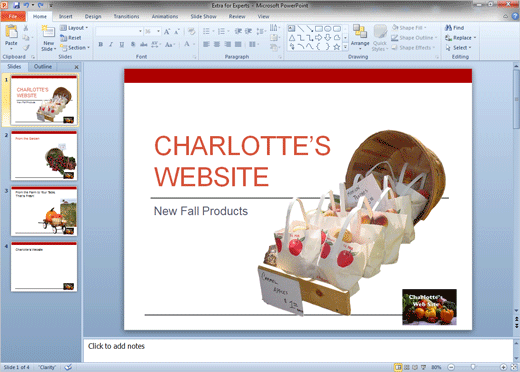Toggle Bold formatting
The width and height of the screenshot is (520, 372).
pyautogui.click(x=101, y=44)
